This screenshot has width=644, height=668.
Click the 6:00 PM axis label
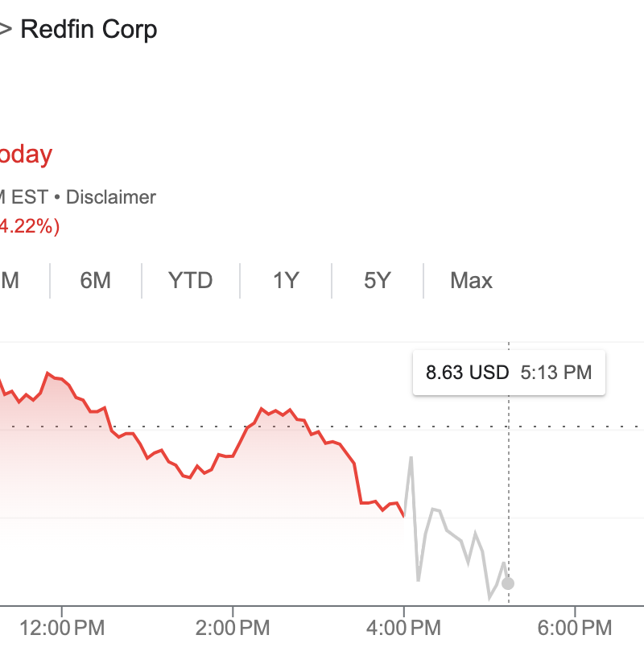[575, 629]
